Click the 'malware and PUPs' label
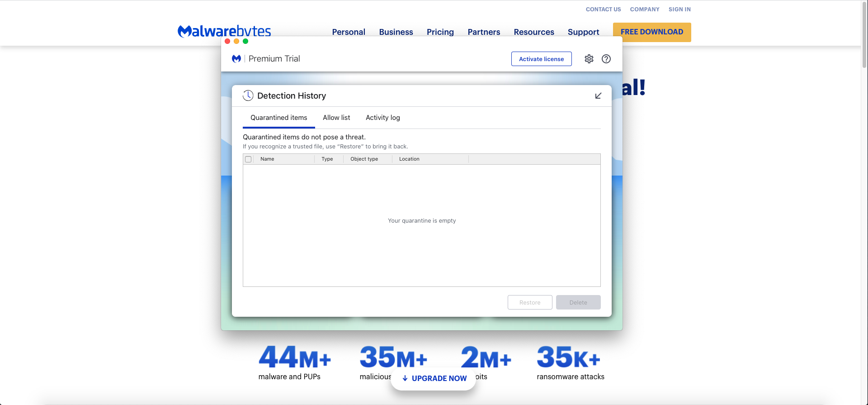The height and width of the screenshot is (405, 868). pos(289,377)
